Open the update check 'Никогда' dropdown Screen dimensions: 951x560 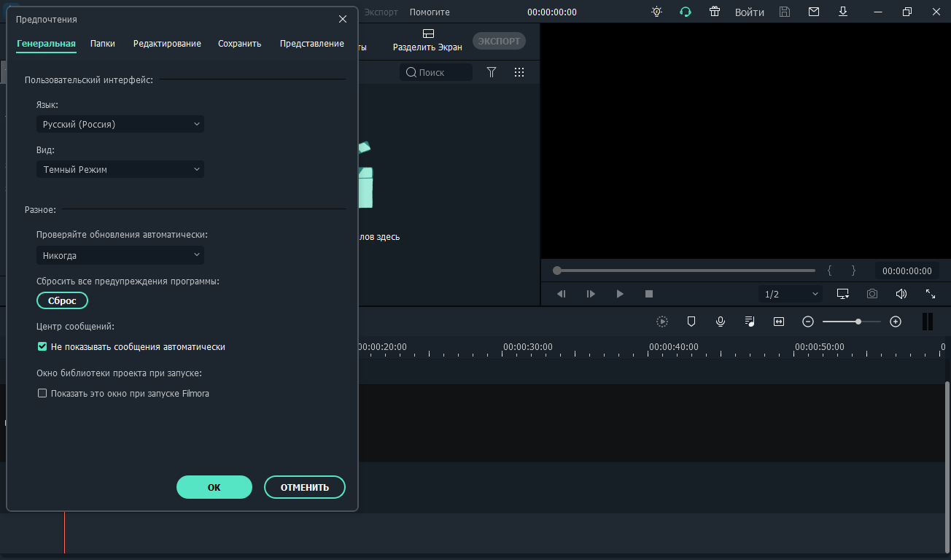[x=120, y=256]
